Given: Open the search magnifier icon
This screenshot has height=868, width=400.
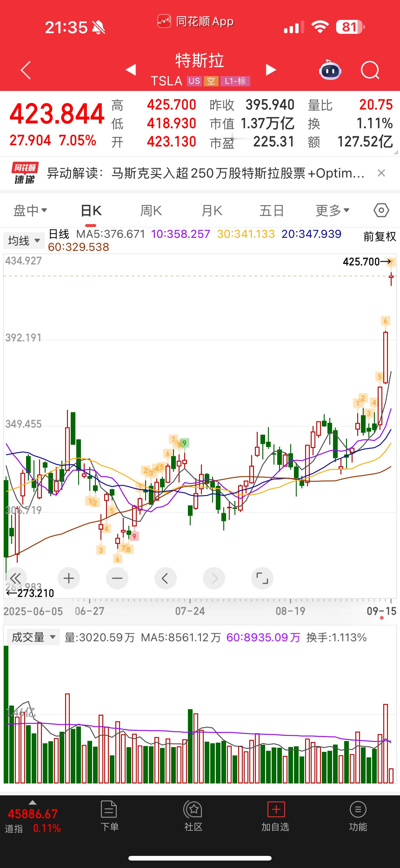Looking at the screenshot, I should tap(370, 70).
